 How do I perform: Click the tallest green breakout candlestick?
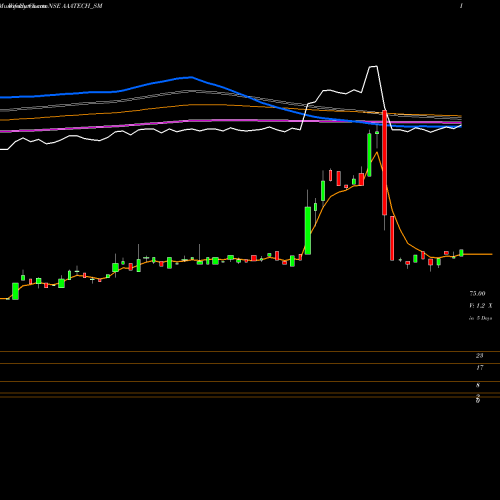(308, 231)
